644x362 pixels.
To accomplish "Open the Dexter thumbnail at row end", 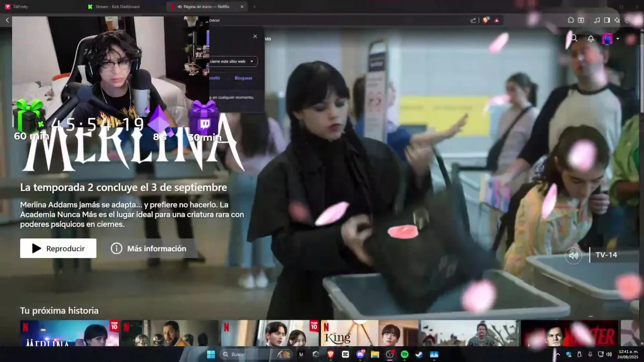I will click(570, 333).
